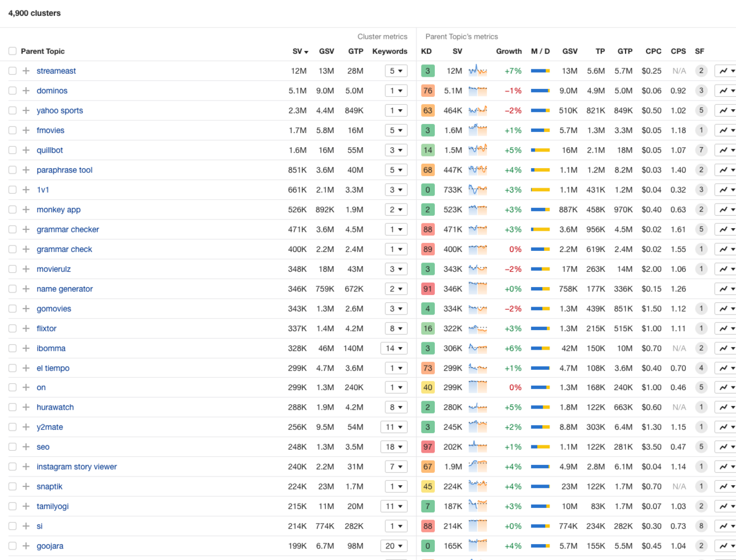736x560 pixels.
Task: Select the checkbox for the streameast row
Action: pyautogui.click(x=12, y=71)
